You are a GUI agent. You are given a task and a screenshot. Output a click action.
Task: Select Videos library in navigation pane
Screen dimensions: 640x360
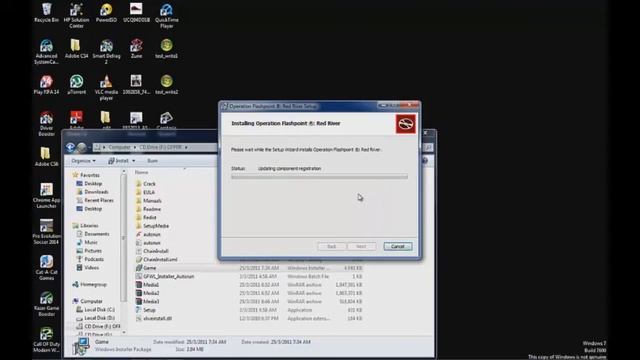88,268
